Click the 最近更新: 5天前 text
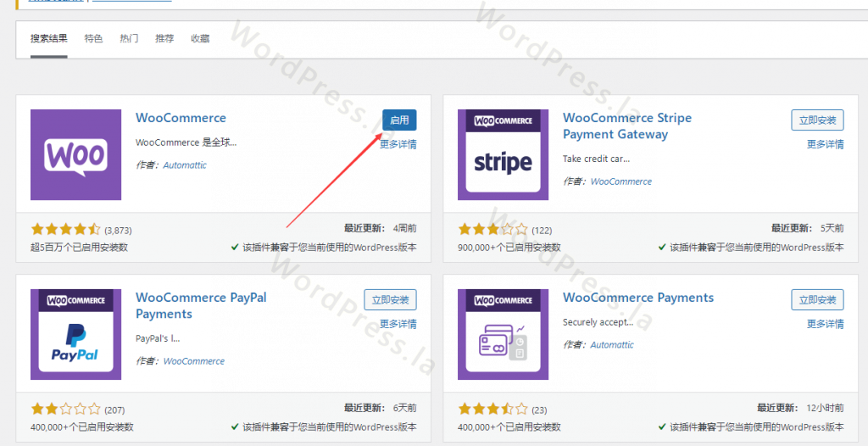868x446 pixels. pos(808,228)
